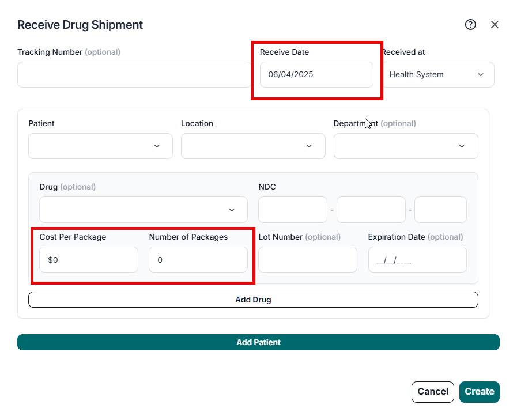This screenshot has height=420, width=517.
Task: Click the Add Patient button
Action: [x=258, y=342]
